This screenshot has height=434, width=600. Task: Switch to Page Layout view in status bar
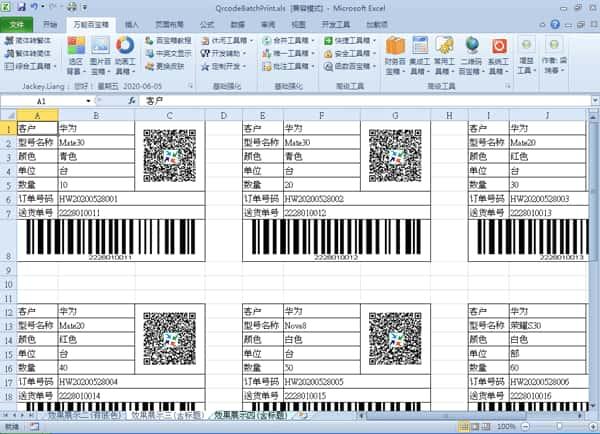click(475, 426)
